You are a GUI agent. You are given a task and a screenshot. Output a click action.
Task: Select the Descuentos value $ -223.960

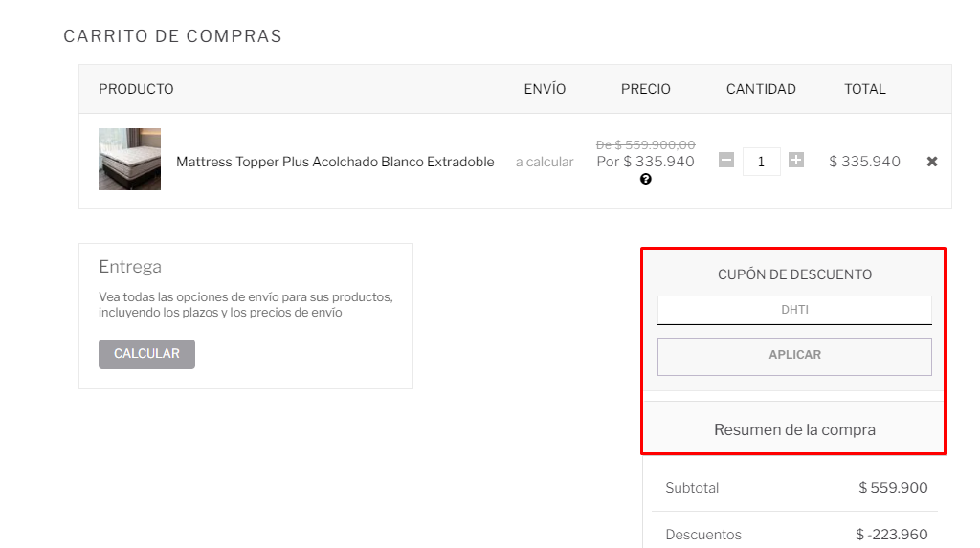[892, 535]
